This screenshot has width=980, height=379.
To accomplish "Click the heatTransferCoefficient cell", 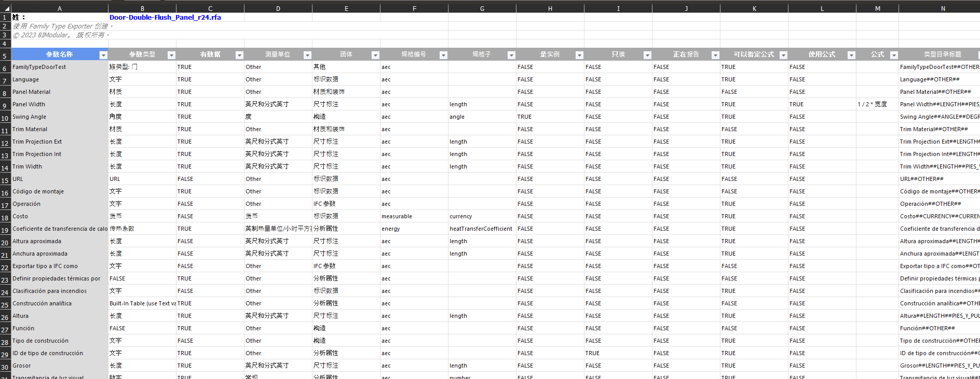I will pyautogui.click(x=482, y=229).
